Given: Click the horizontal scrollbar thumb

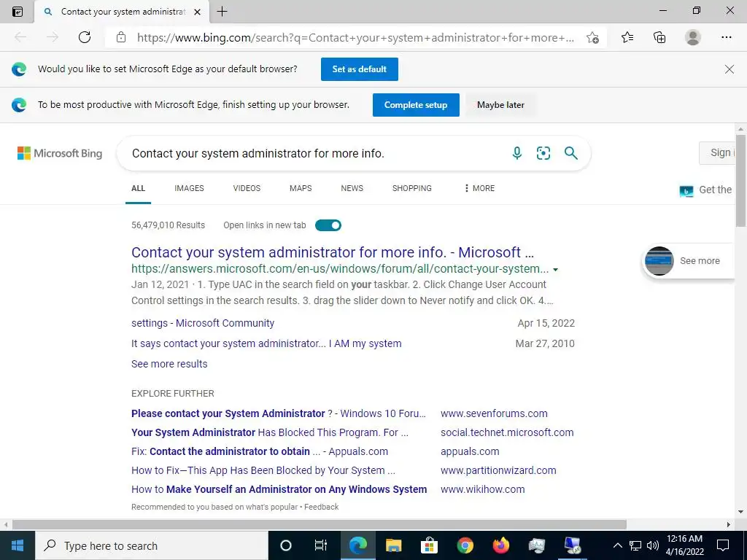Looking at the screenshot, I should point(320,525).
